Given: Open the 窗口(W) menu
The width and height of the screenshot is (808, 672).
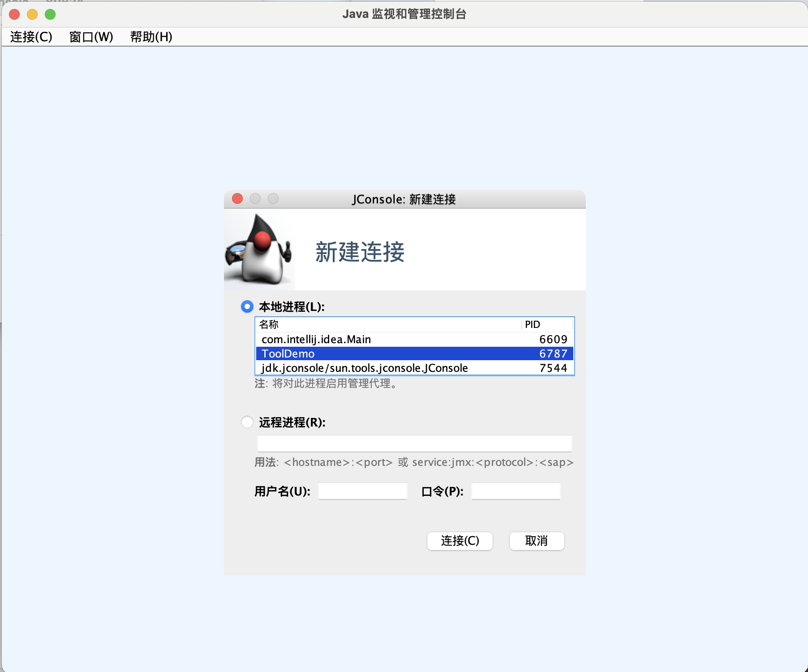Looking at the screenshot, I should (x=91, y=37).
